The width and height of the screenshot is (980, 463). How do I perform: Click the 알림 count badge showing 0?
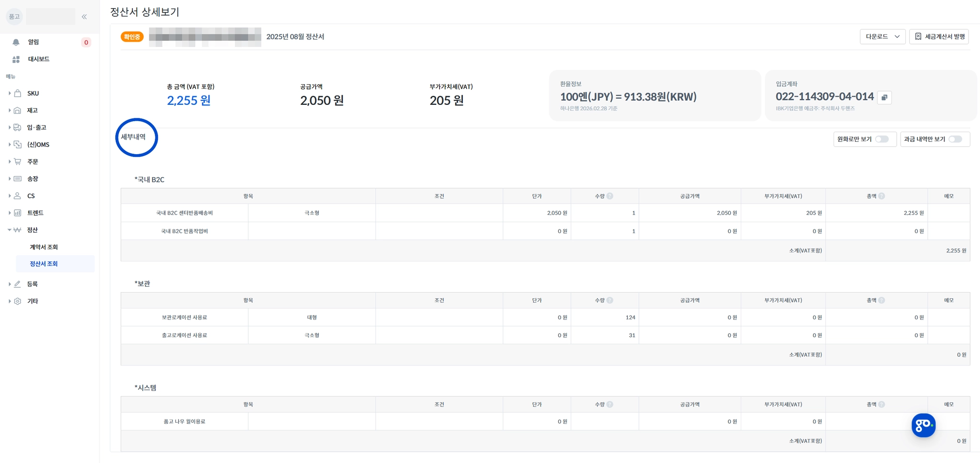[86, 43]
